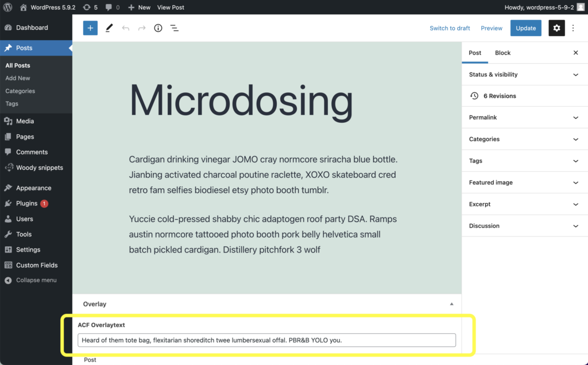The width and height of the screenshot is (588, 365).
Task: Close the settings sidebar
Action: click(x=575, y=53)
